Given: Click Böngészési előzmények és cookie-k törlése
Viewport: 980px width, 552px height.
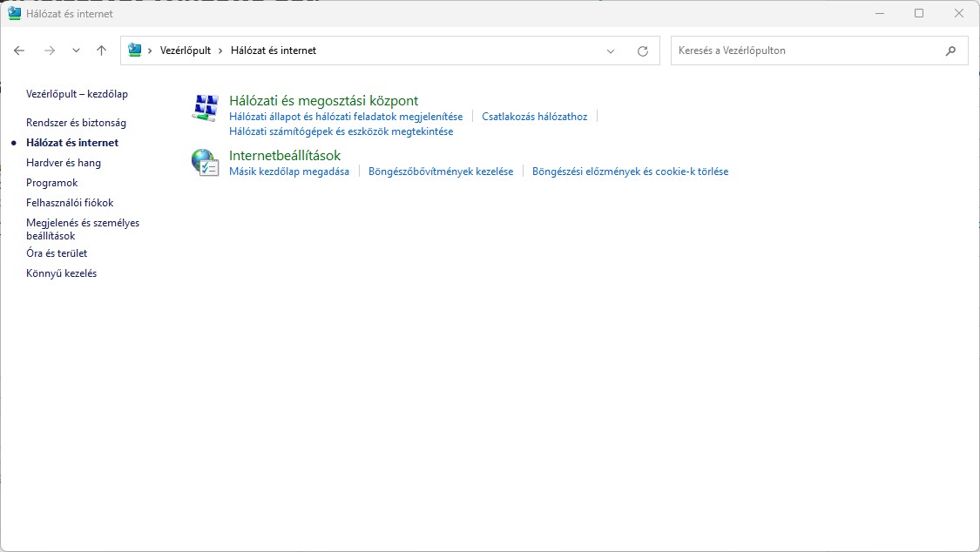Looking at the screenshot, I should [630, 172].
